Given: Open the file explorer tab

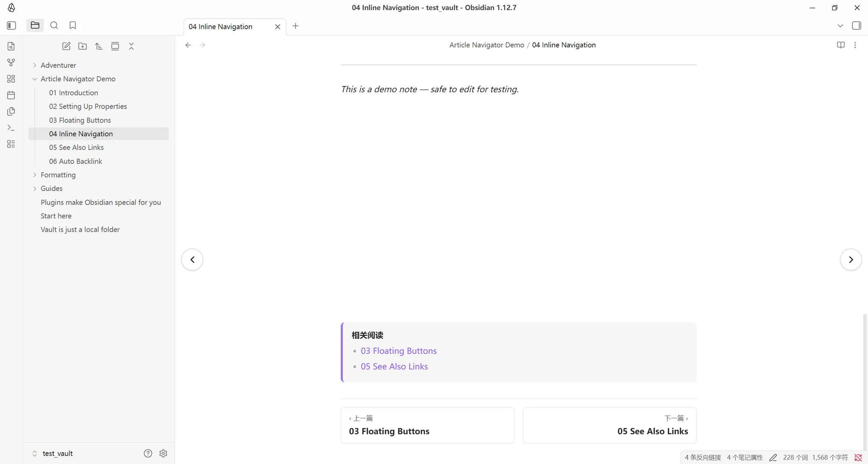Looking at the screenshot, I should click(x=35, y=25).
